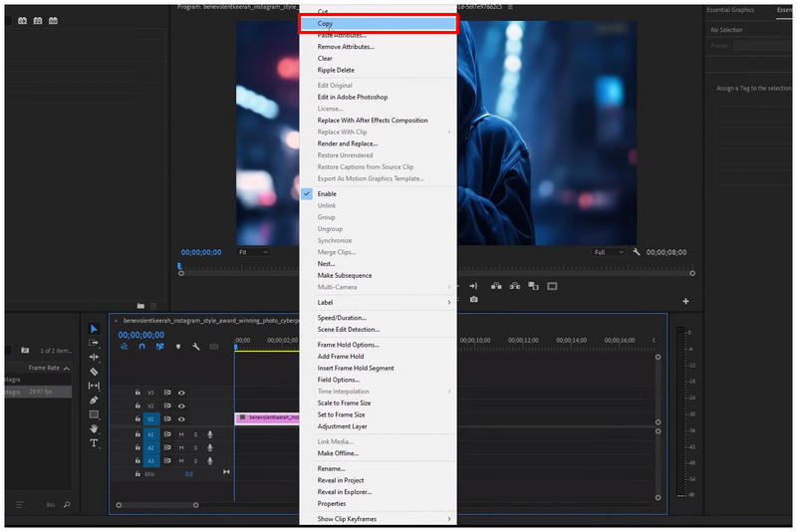Click the timeline Add Marker icon

click(178, 347)
